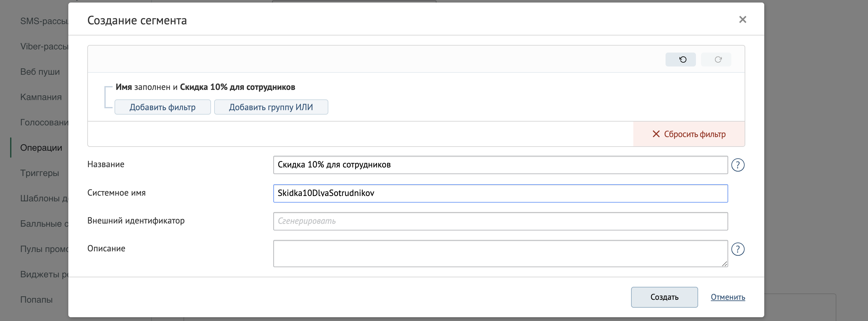Click the Скидка 10% для сотрудников condition
Viewport: 868px width, 321px height.
pyautogui.click(x=238, y=87)
